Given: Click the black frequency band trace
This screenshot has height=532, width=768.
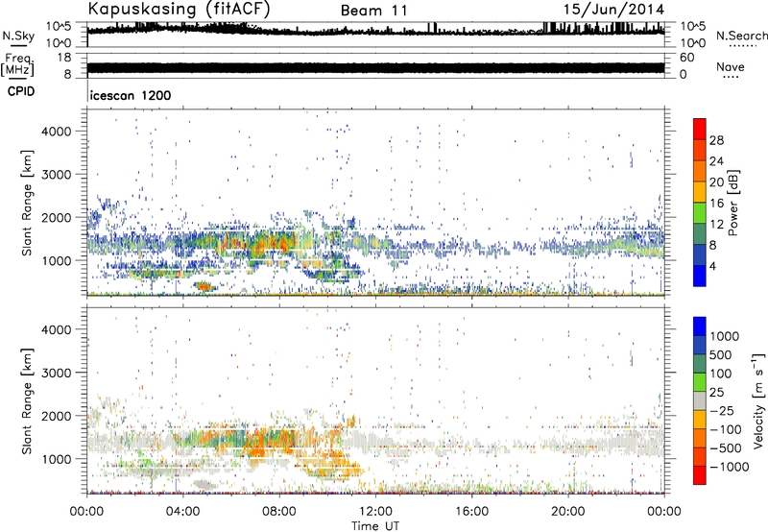Looking at the screenshot, I should (x=375, y=67).
